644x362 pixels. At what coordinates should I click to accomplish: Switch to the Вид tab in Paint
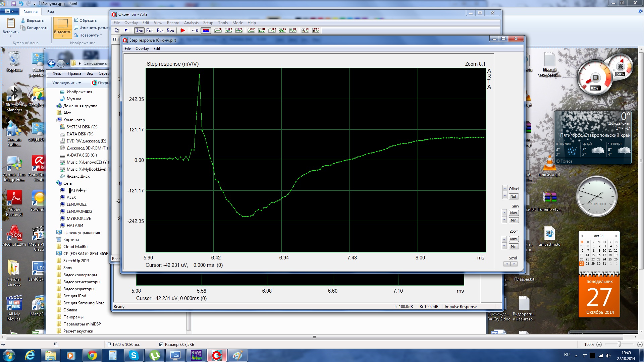(x=51, y=12)
